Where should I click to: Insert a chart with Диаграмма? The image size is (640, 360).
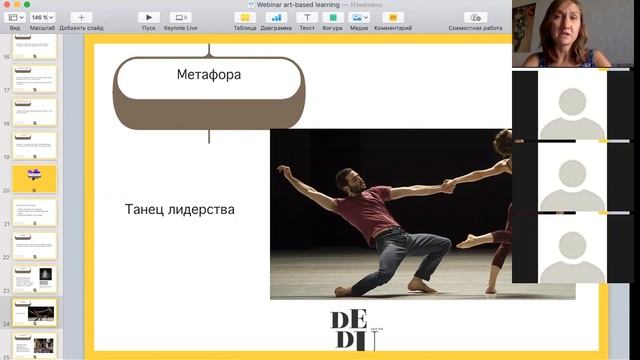(x=276, y=18)
